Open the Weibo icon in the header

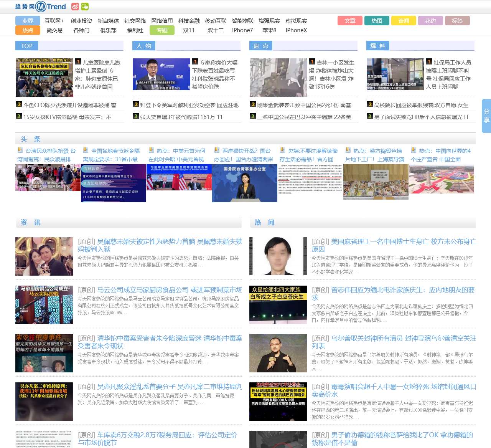pos(75,7)
